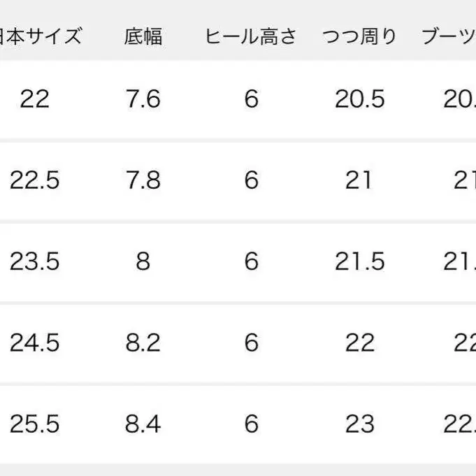Image resolution: width=476 pixels, height=476 pixels.
Task: Click the 底幅 column header
Action: point(143,36)
